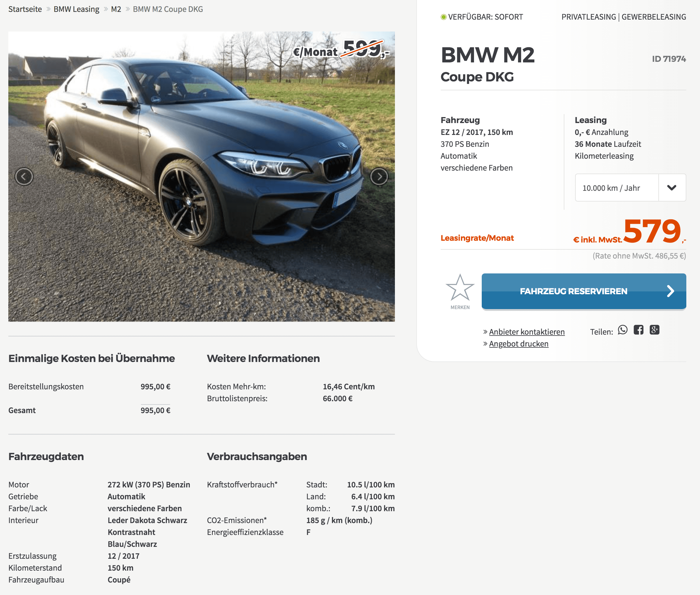Click the dropdown chevron for mileage
The height and width of the screenshot is (595, 700).
672,188
